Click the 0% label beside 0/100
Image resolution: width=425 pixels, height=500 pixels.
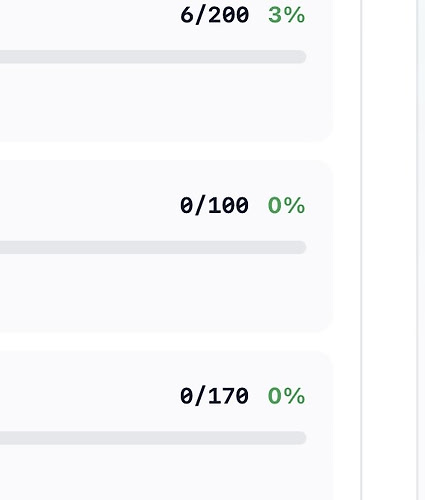point(286,205)
